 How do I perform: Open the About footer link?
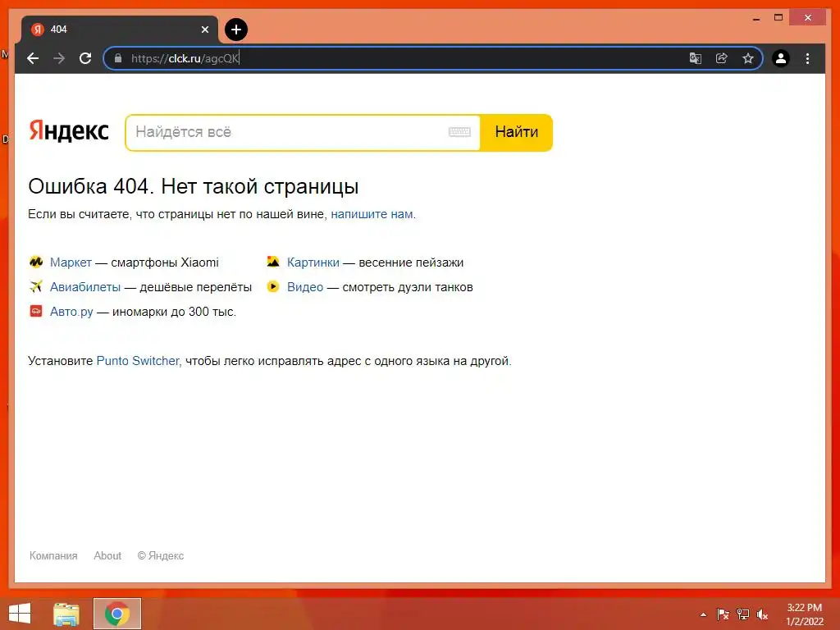click(107, 556)
